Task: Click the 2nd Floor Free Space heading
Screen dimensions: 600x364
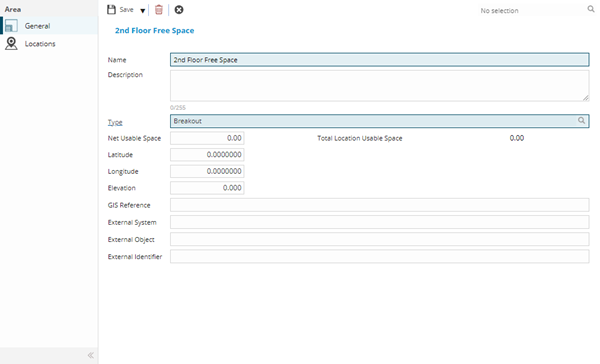Action: click(155, 31)
